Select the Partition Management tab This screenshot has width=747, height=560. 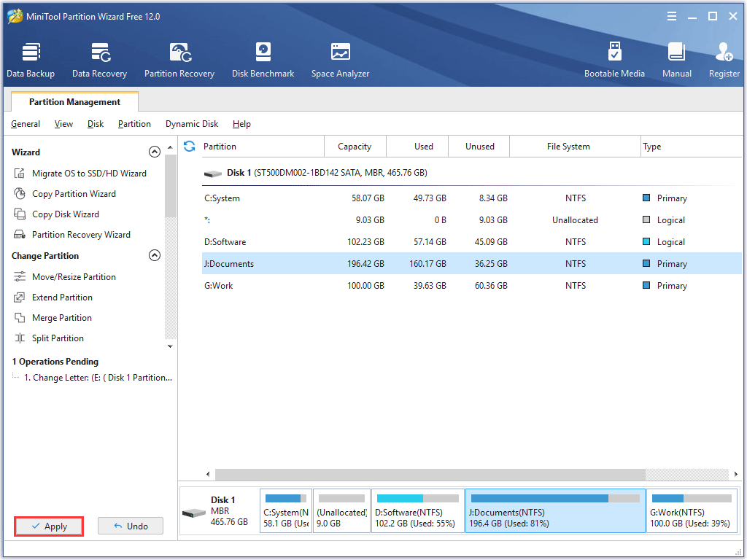click(x=75, y=102)
